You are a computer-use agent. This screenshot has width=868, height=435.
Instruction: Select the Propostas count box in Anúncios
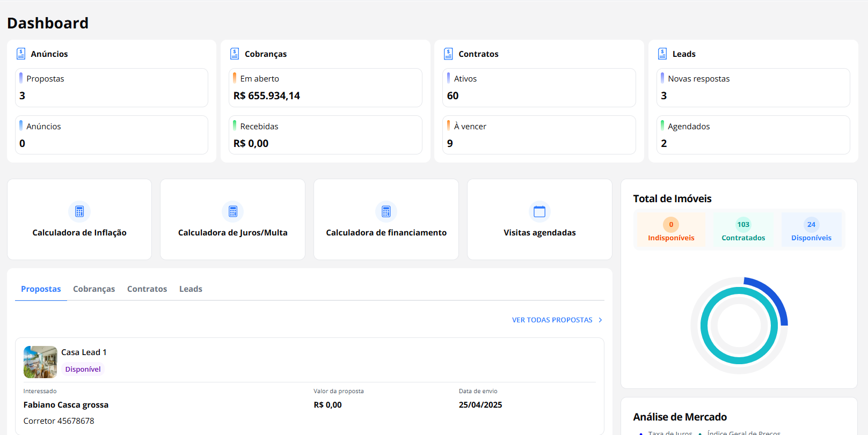coord(112,87)
